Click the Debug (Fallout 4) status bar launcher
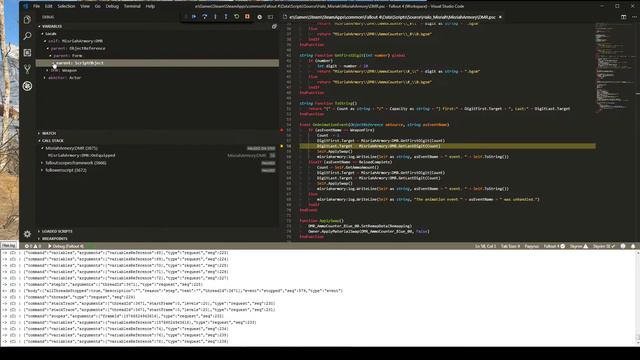This screenshot has width=640, height=360. click(x=65, y=246)
